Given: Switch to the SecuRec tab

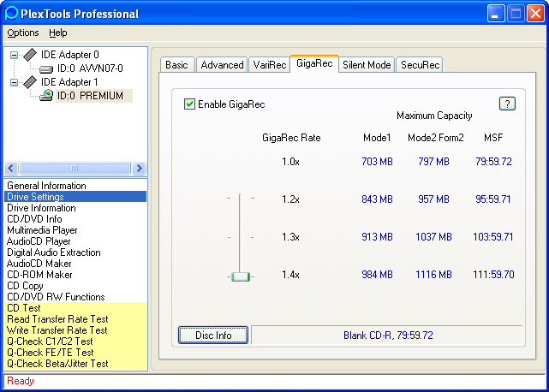Looking at the screenshot, I should point(420,65).
